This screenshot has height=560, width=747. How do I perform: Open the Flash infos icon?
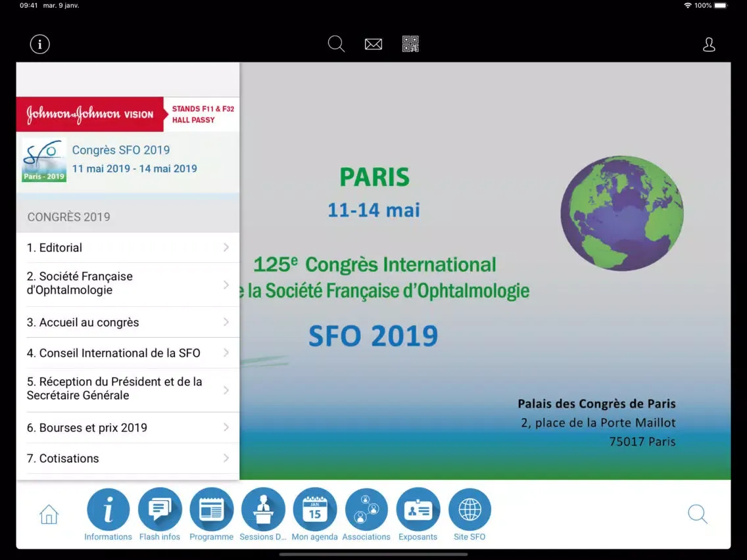point(160,509)
